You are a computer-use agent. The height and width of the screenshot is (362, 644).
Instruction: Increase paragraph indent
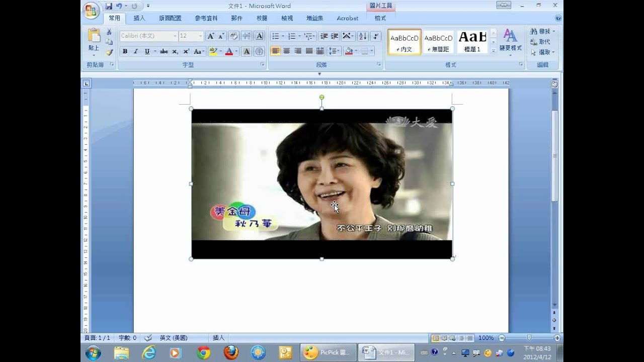[335, 36]
